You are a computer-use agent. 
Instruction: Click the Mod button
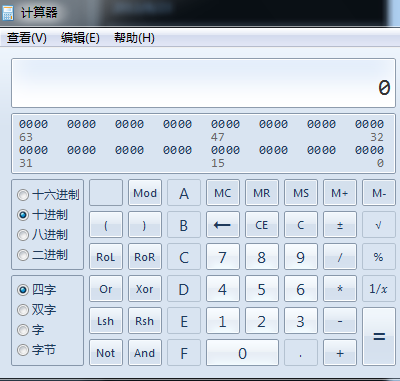click(145, 193)
